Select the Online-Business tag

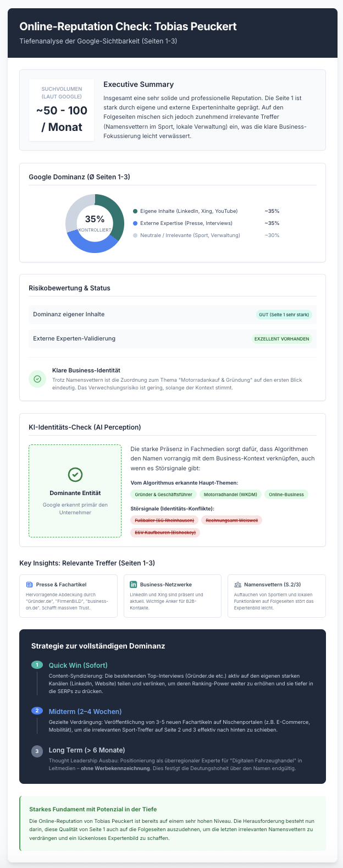(286, 495)
